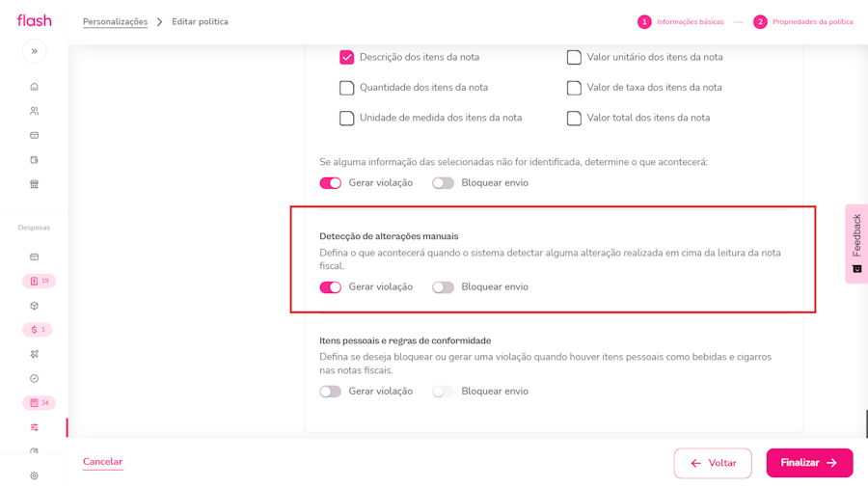Enable 'Bloquear envio' under Detecção de alterações manuais
This screenshot has height=488, width=868.
443,287
